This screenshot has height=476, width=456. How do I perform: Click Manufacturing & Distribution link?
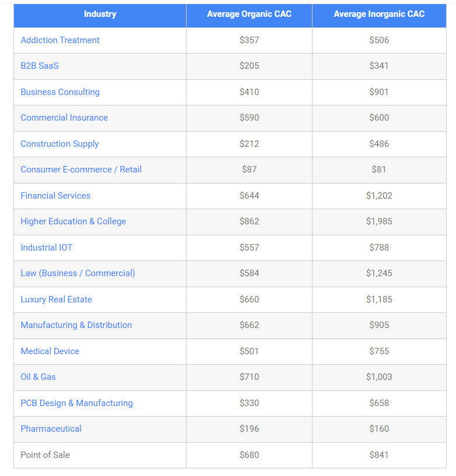coord(76,325)
